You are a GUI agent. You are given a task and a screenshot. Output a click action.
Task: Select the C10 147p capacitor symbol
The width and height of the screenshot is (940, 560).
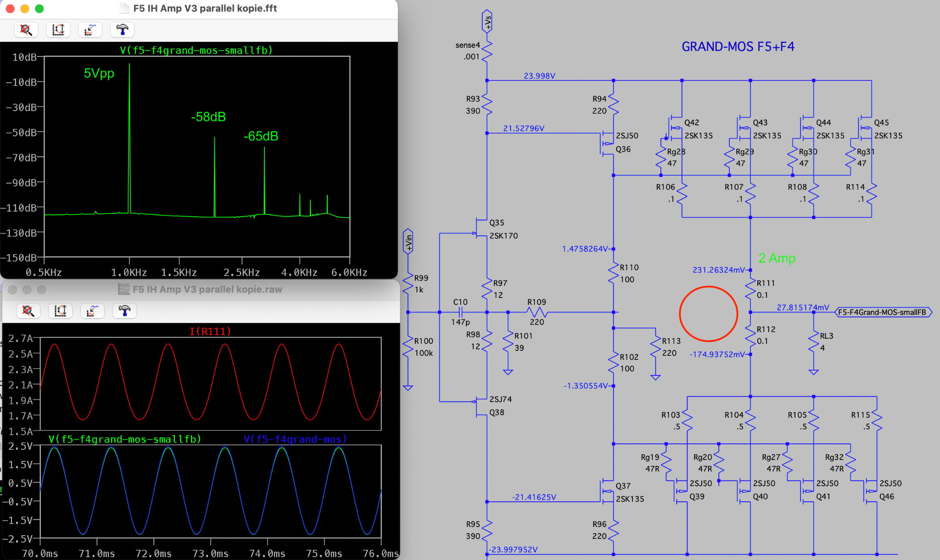(461, 312)
